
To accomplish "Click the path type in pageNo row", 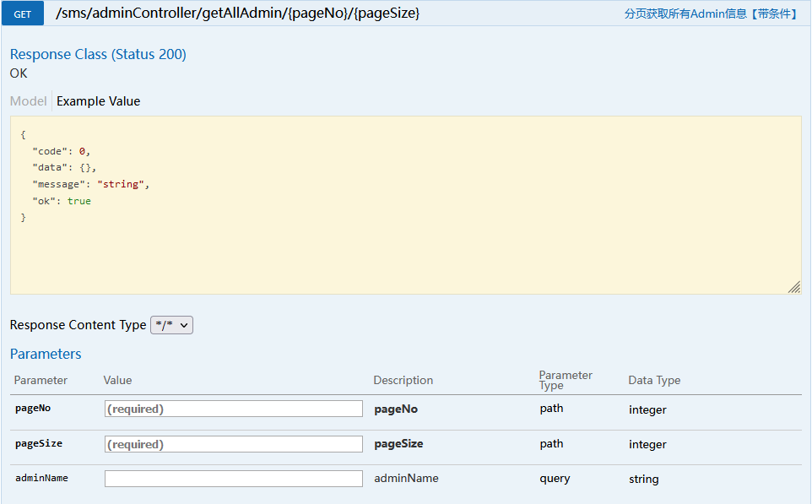I will [551, 408].
